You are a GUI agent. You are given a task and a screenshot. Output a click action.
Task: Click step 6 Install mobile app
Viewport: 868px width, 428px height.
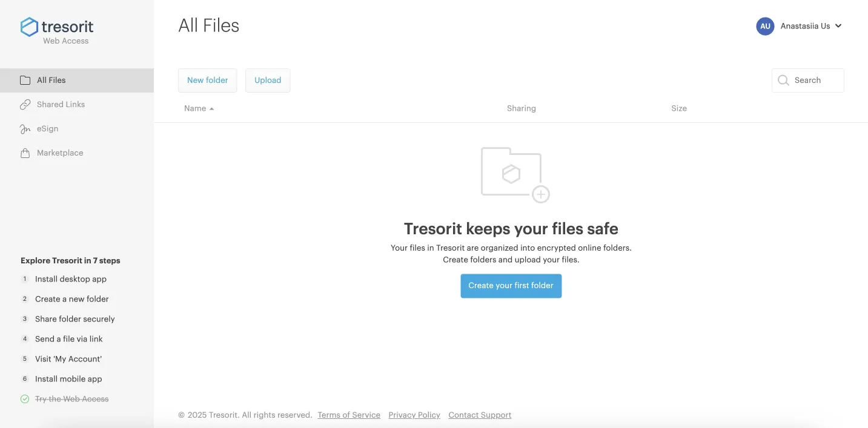tap(68, 378)
